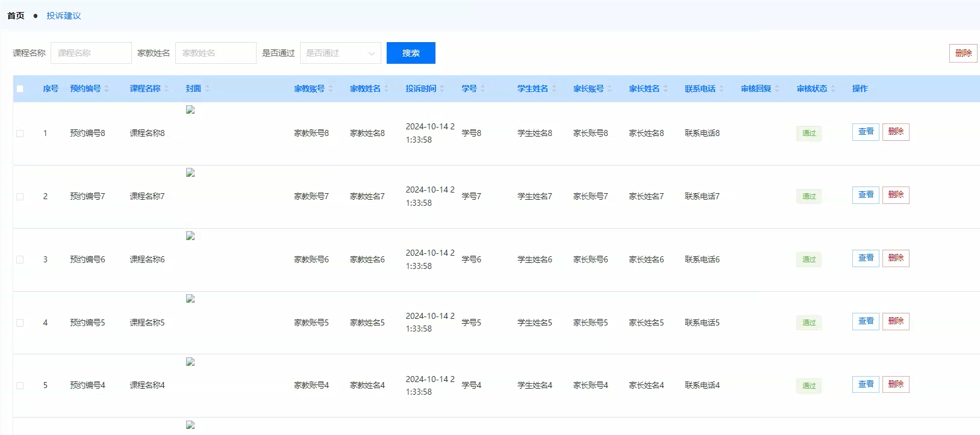Click the 学号6 cell

[x=471, y=260]
